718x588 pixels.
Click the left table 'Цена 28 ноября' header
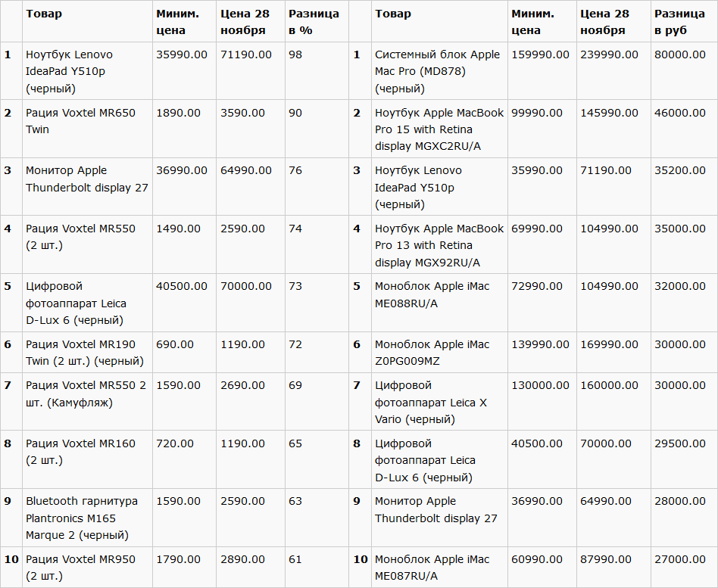(x=251, y=21)
